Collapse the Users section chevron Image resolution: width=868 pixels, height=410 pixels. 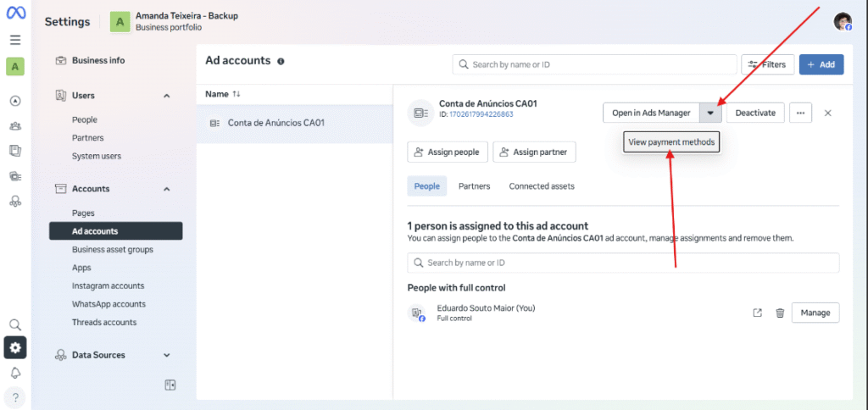pyautogui.click(x=166, y=96)
